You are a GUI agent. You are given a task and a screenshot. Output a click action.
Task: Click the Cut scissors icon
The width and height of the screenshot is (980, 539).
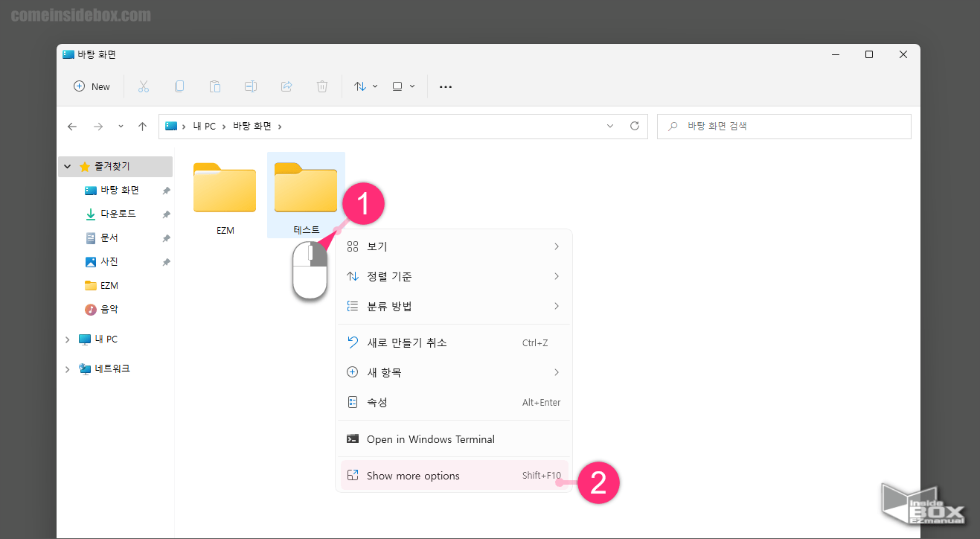pyautogui.click(x=144, y=86)
